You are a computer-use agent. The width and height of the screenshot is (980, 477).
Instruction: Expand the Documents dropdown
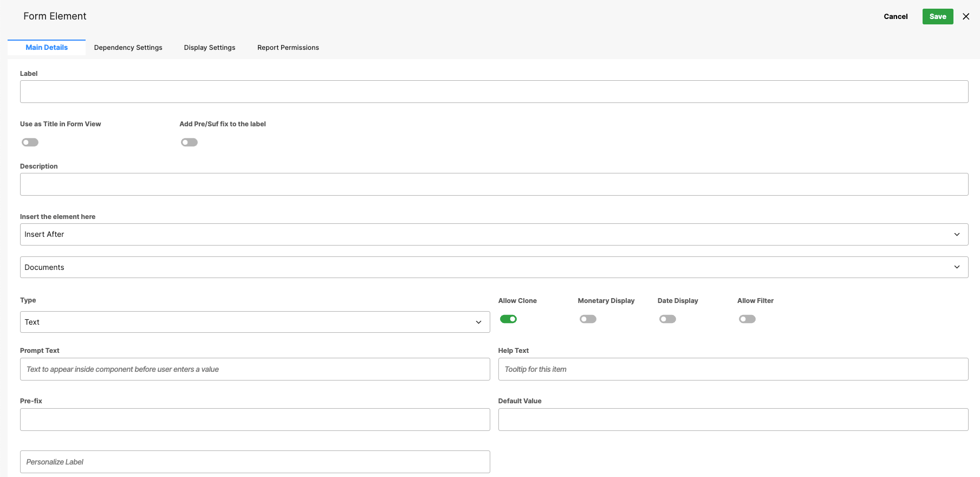click(494, 267)
